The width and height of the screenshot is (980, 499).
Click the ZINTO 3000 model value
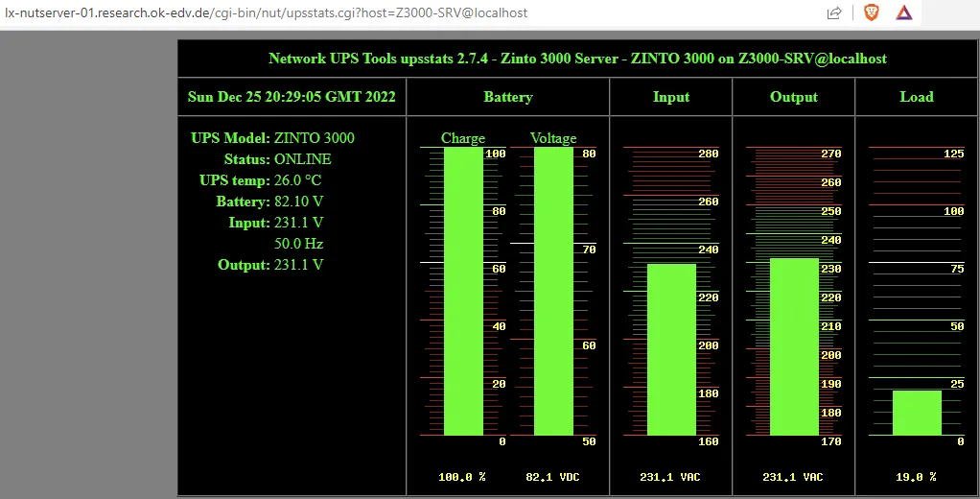click(315, 138)
